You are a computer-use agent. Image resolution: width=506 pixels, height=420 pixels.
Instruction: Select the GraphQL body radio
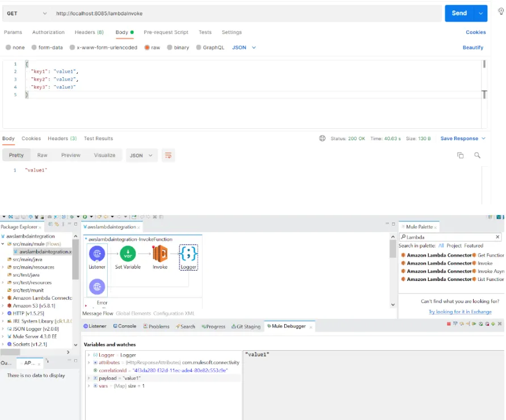point(199,48)
